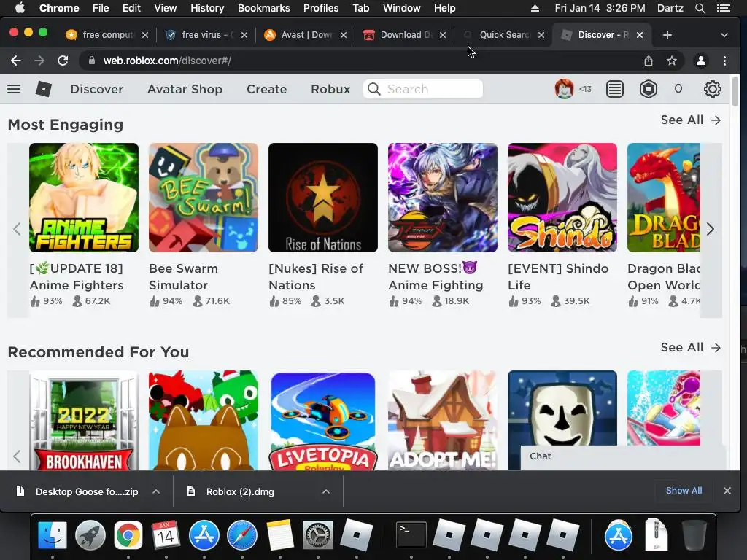This screenshot has height=560, width=747.
Task: Open the Chrome tab search dropdown chevron
Action: [724, 35]
